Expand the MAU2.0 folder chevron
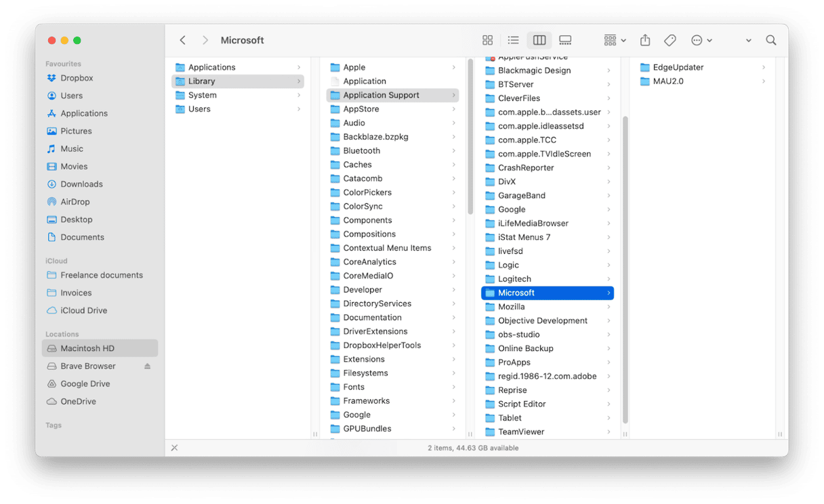Screen dimensions: 824x504 (x=764, y=81)
